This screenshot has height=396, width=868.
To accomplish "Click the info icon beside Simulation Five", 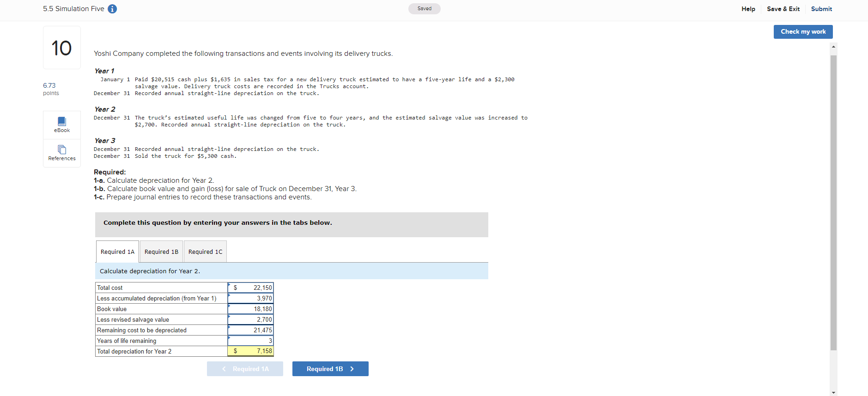I will [112, 9].
